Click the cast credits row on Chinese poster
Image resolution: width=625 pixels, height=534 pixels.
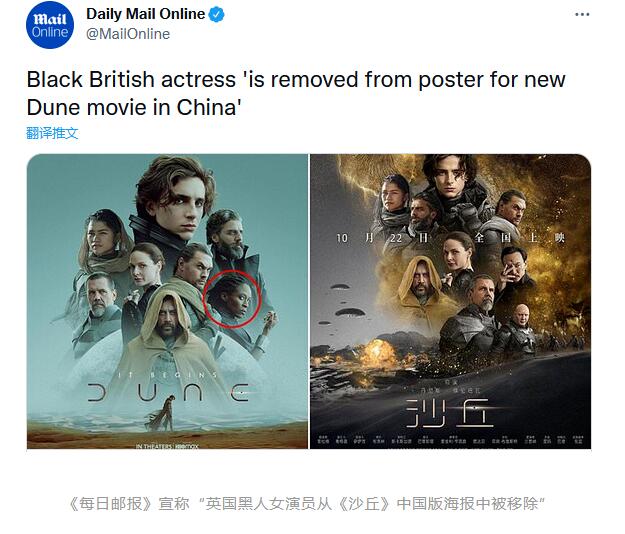click(450, 440)
